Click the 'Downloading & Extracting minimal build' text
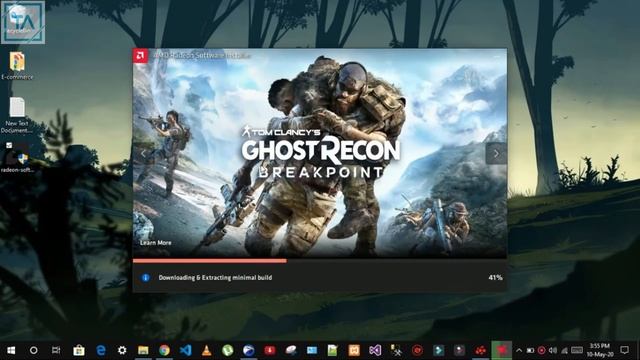This screenshot has height=360, width=640. coord(215,278)
